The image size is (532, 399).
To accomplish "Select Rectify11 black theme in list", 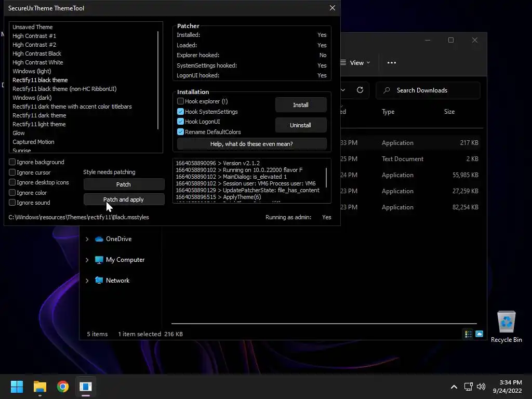I will [x=40, y=80].
